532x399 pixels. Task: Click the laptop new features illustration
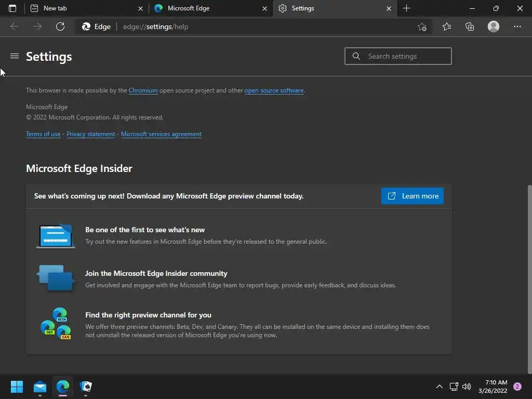(56, 236)
